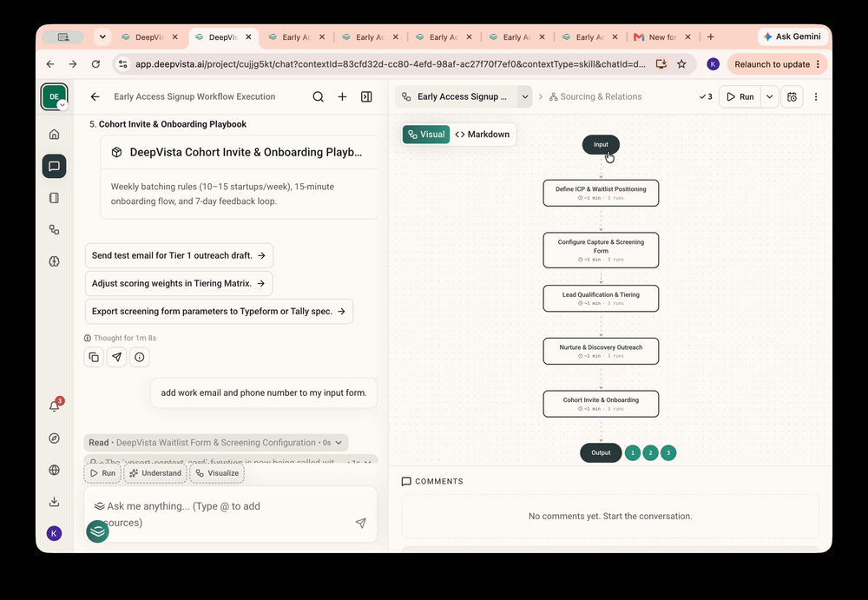Close the active DeepVista browser tab
The height and width of the screenshot is (600, 868).
pos(248,37)
